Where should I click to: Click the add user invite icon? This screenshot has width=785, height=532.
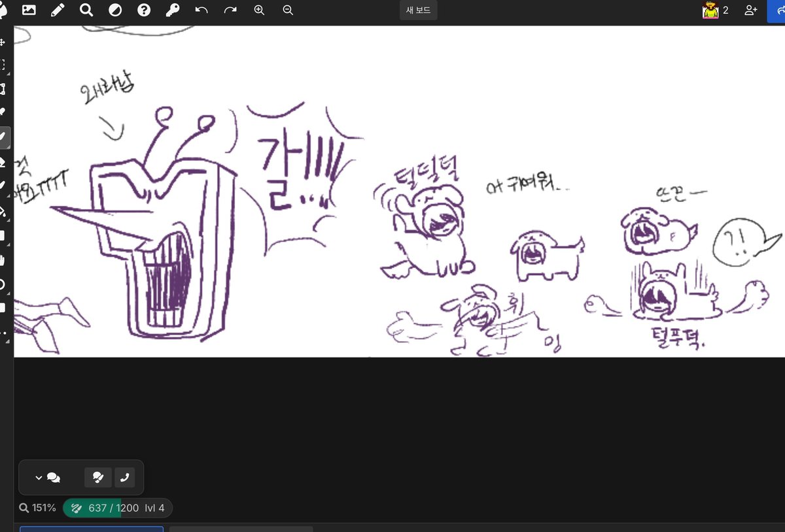(750, 10)
